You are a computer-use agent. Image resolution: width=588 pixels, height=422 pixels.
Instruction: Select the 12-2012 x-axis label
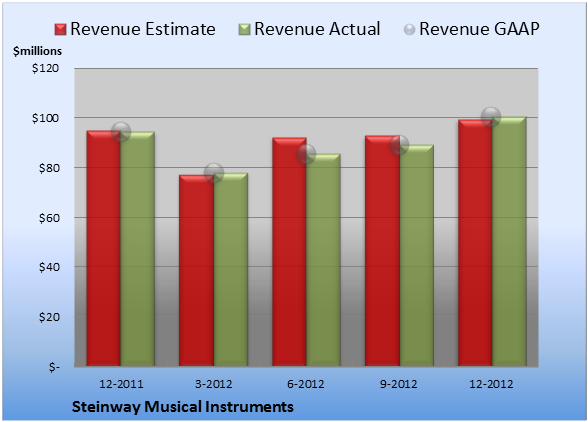(x=491, y=384)
